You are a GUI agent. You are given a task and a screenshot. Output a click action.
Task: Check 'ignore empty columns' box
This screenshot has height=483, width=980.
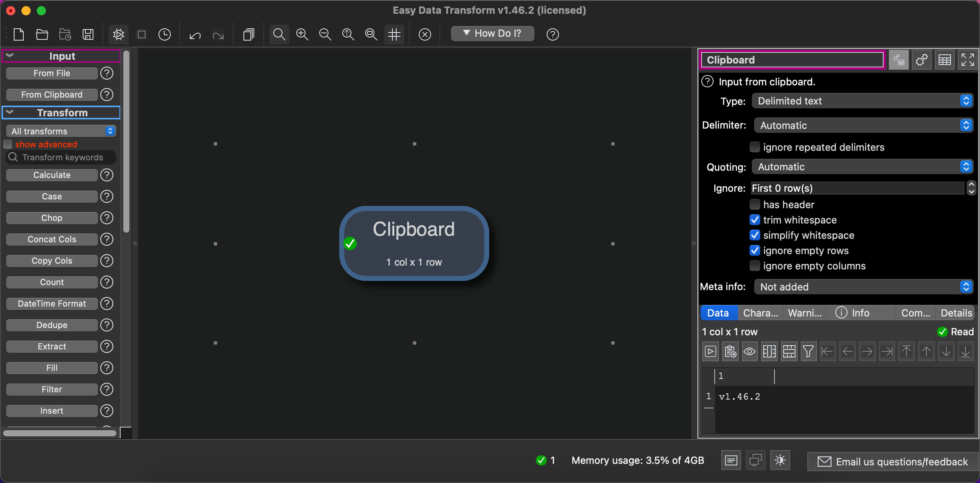tap(755, 266)
